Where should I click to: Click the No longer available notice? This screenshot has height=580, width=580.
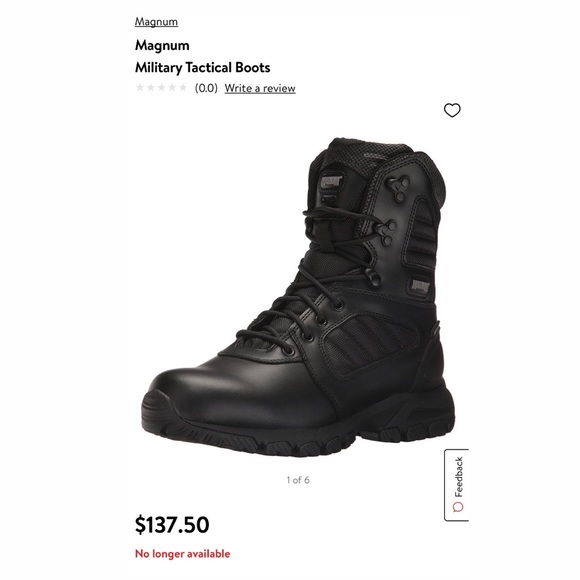182,554
